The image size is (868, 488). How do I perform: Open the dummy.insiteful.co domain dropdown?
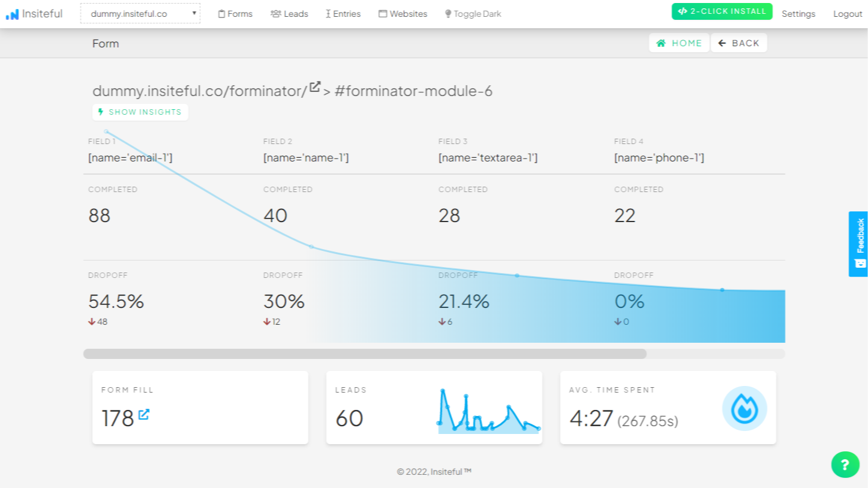pos(140,14)
